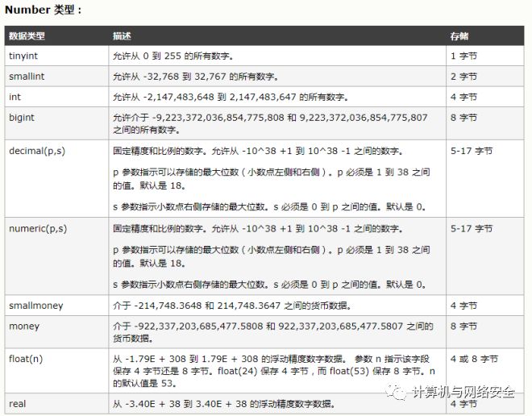Click the bigint description with 9,223,372,036,854,775,807
This screenshot has height=416, width=532.
point(270,123)
